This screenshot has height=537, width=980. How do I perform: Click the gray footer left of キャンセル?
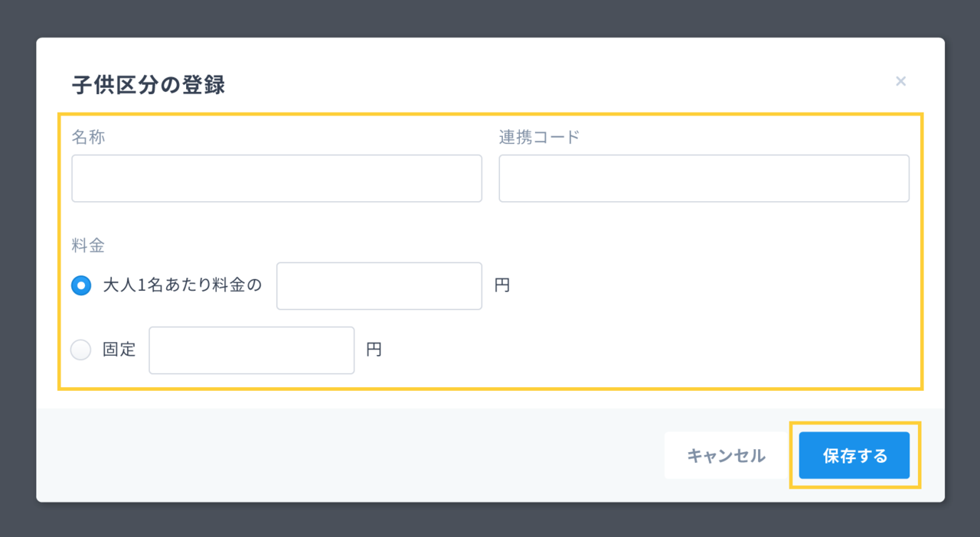(x=345, y=455)
